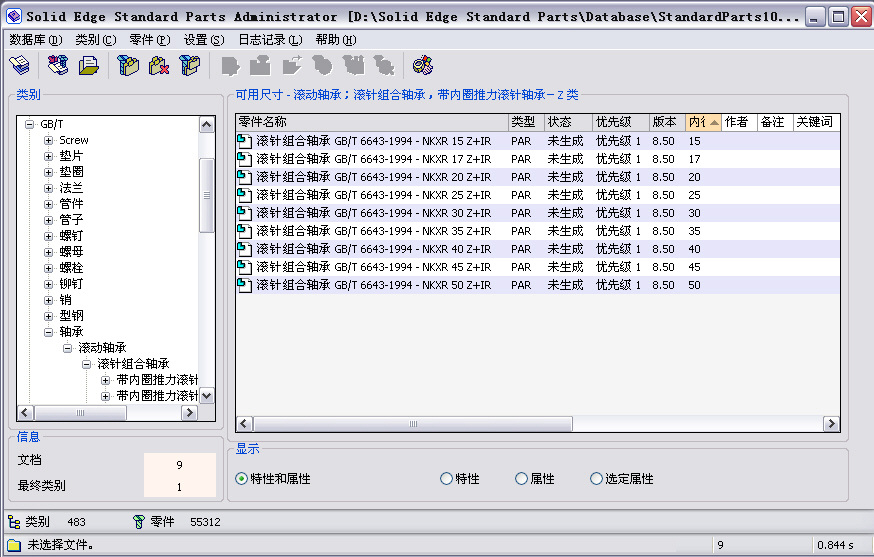Click the category tree horizontal scrollbar thumb
This screenshot has width=874, height=557.
80,413
